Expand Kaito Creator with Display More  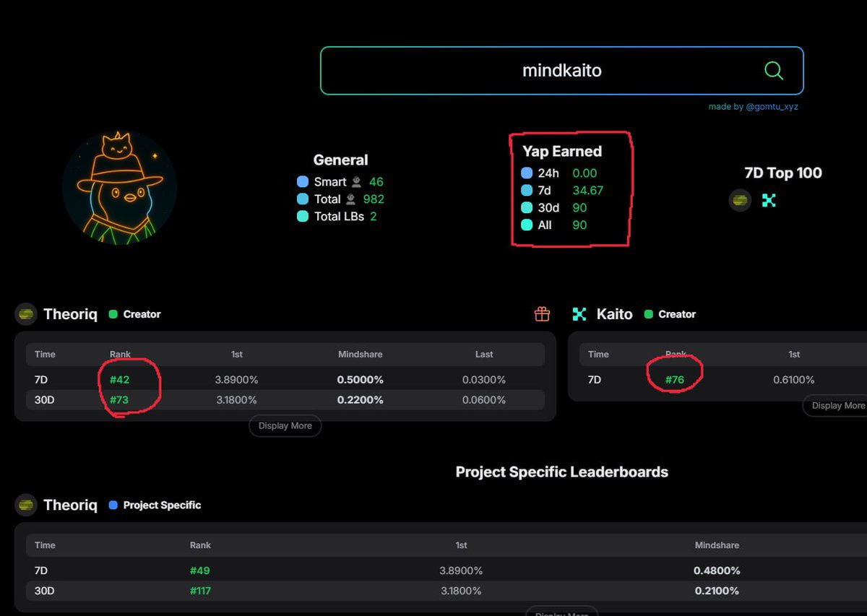(x=837, y=405)
